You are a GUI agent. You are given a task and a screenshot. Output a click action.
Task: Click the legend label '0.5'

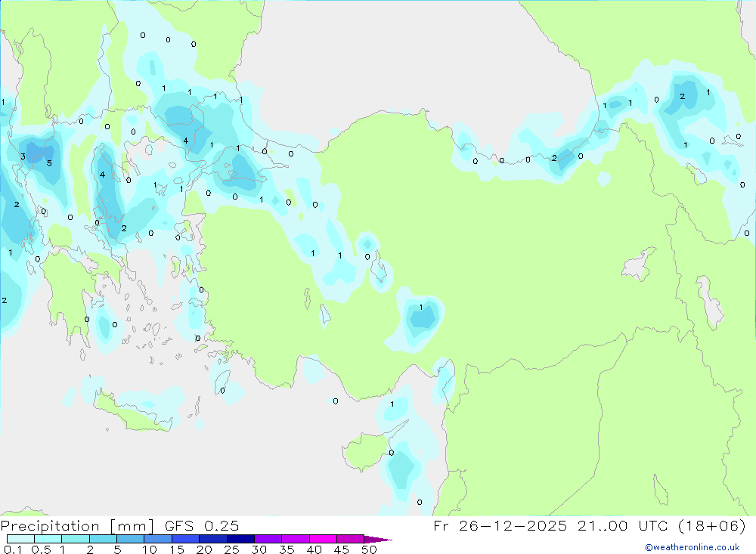pyautogui.click(x=42, y=549)
